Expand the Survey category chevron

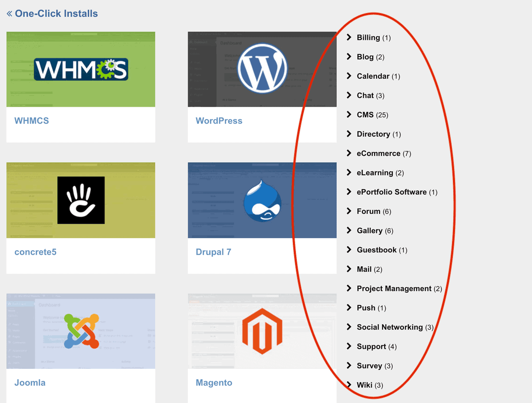pyautogui.click(x=349, y=365)
